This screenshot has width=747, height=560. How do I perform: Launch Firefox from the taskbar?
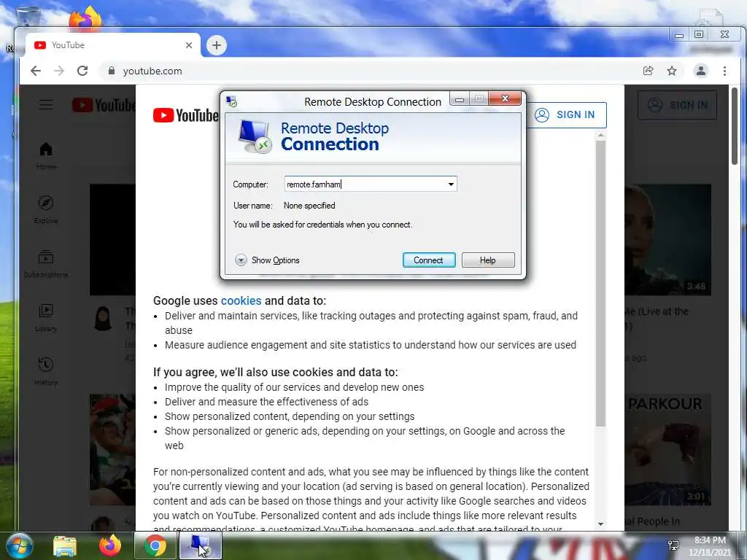(109, 545)
